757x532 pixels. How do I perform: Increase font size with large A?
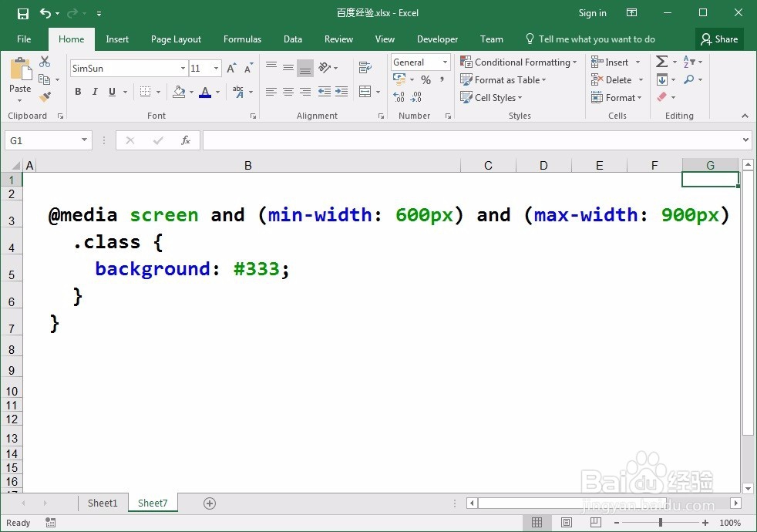tap(231, 68)
